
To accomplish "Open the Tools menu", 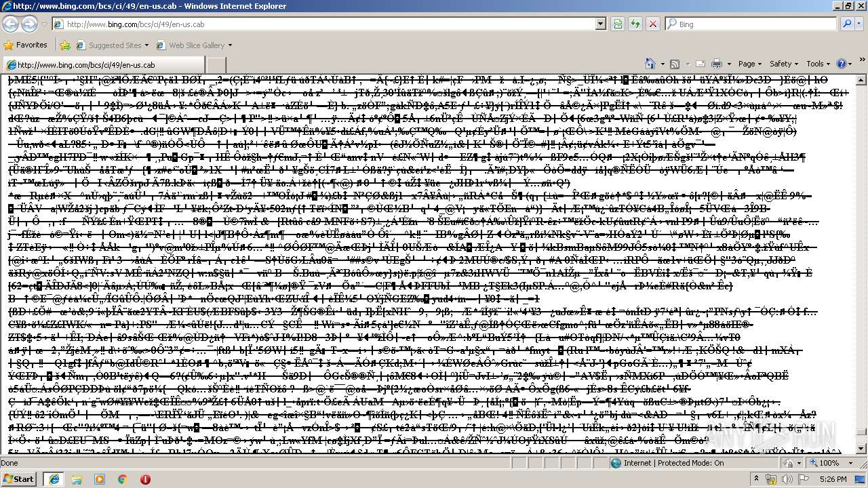I will click(818, 64).
